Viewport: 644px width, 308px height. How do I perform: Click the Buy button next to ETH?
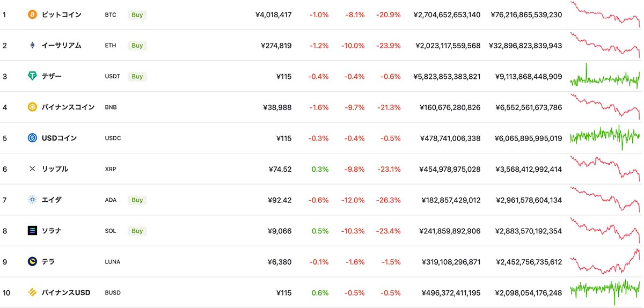pyautogui.click(x=137, y=46)
